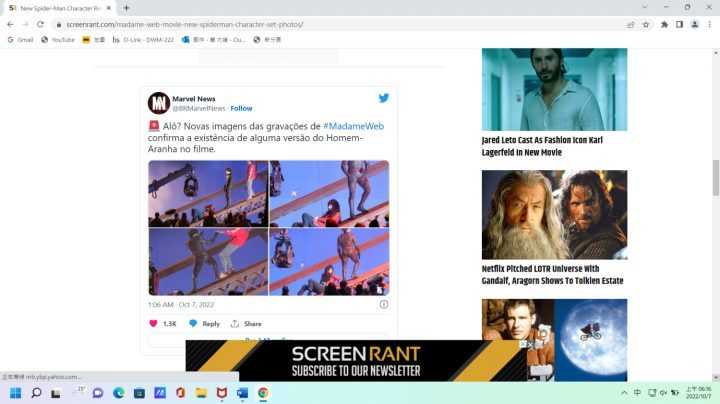The width and height of the screenshot is (720, 404).
Task: Open Netflix Pitched LOTR Universe headline
Action: 552,275
